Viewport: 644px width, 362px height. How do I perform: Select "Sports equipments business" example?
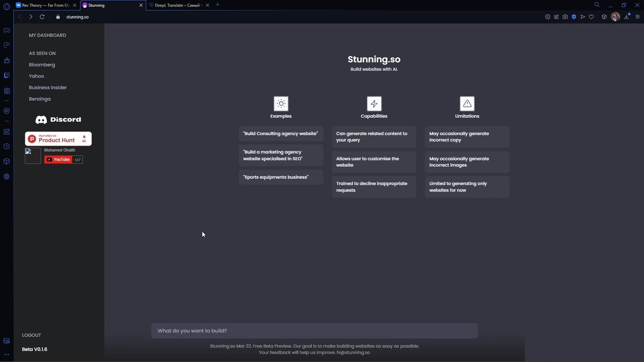[281, 177]
